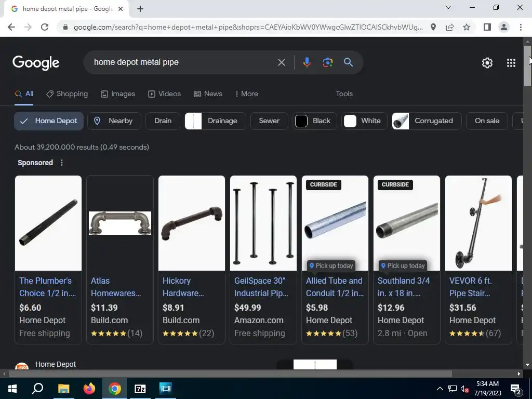This screenshot has width=532, height=399.
Task: Open GeilSpace 30" Industrial Pipe link
Action: (x=261, y=287)
